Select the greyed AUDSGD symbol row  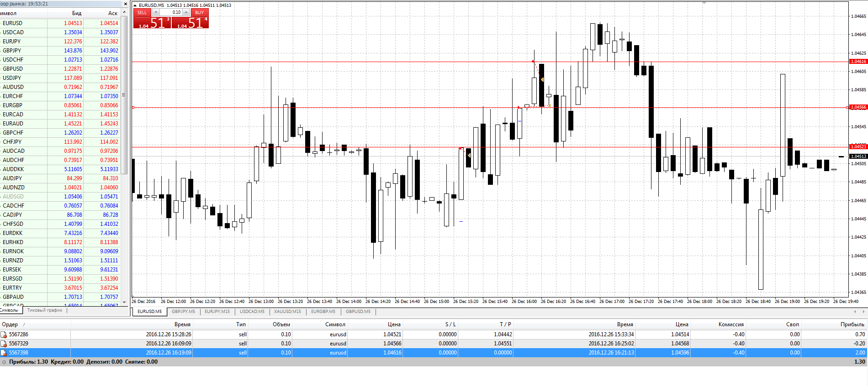(60, 197)
